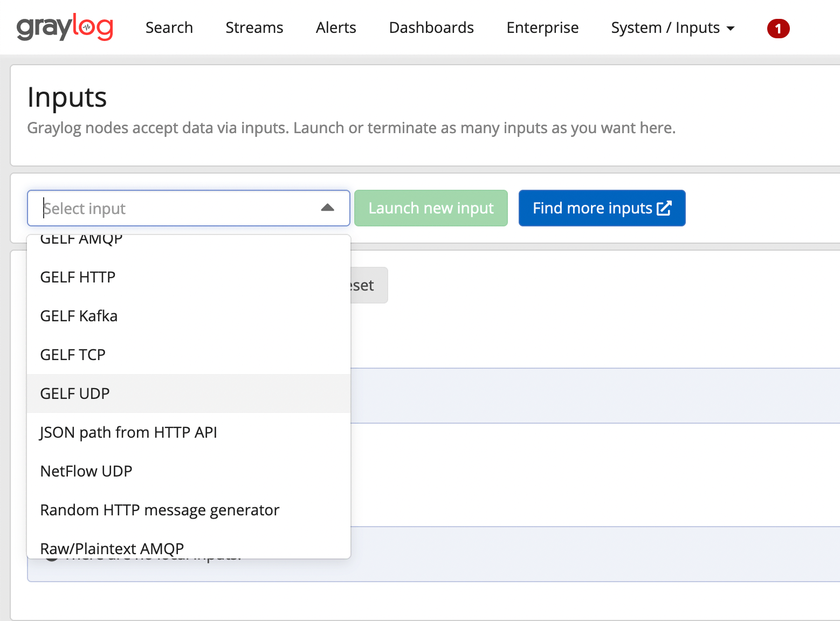This screenshot has height=621, width=840.
Task: Choose GELF HTTP from the list
Action: [78, 277]
